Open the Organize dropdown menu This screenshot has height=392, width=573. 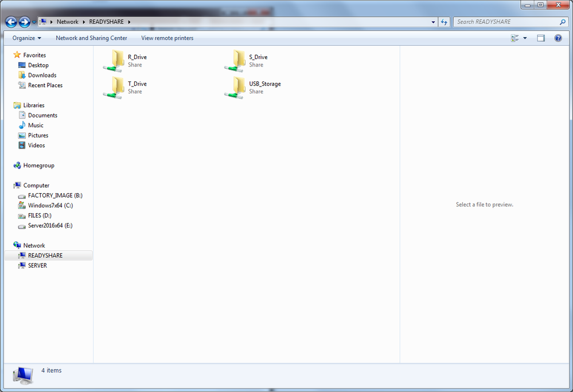26,38
